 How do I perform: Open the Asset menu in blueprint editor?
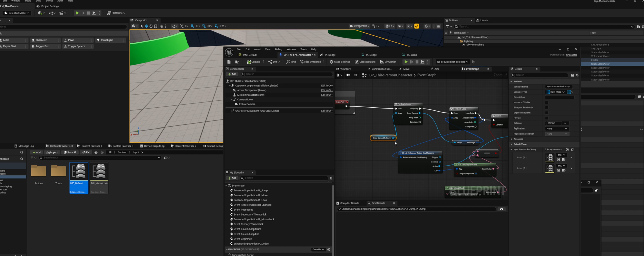pos(257,49)
